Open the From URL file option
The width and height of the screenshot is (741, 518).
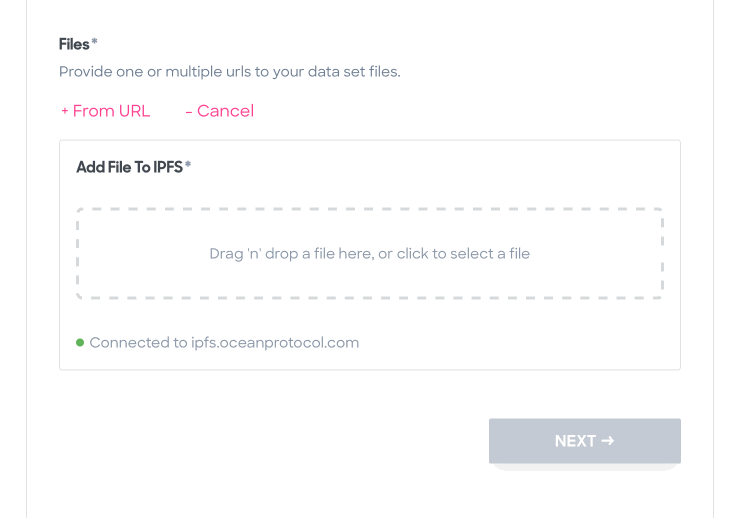[x=105, y=111]
